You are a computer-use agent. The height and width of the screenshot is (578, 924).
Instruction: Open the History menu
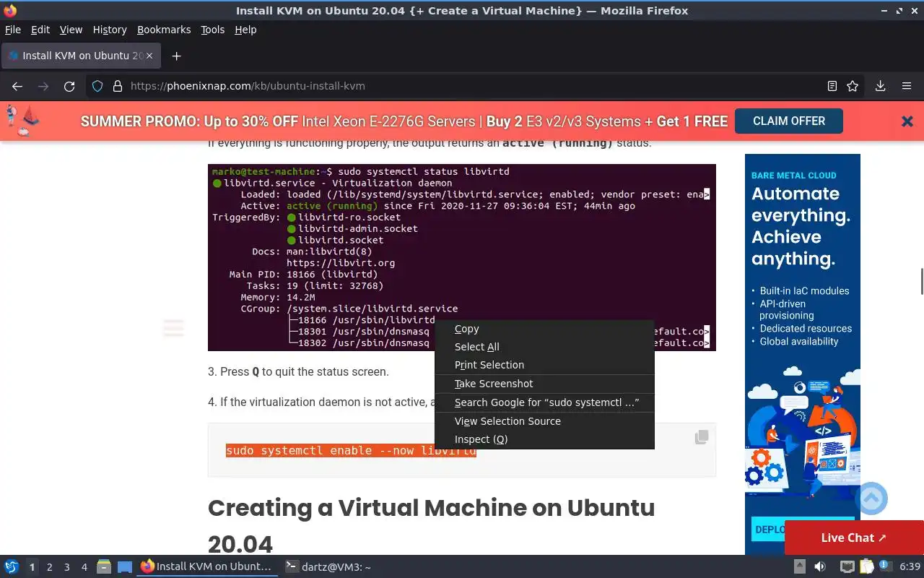[110, 30]
